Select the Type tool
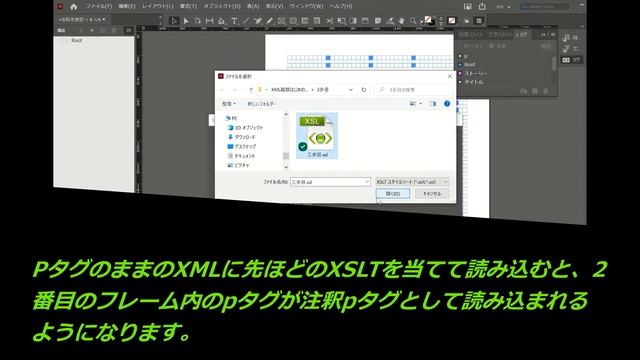Image resolution: width=640 pixels, height=360 pixels. click(234, 21)
